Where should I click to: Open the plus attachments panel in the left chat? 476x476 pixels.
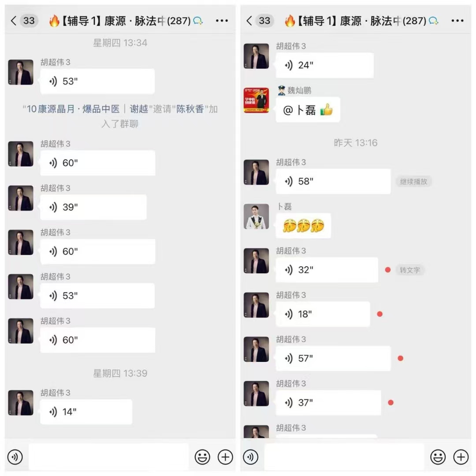225,457
